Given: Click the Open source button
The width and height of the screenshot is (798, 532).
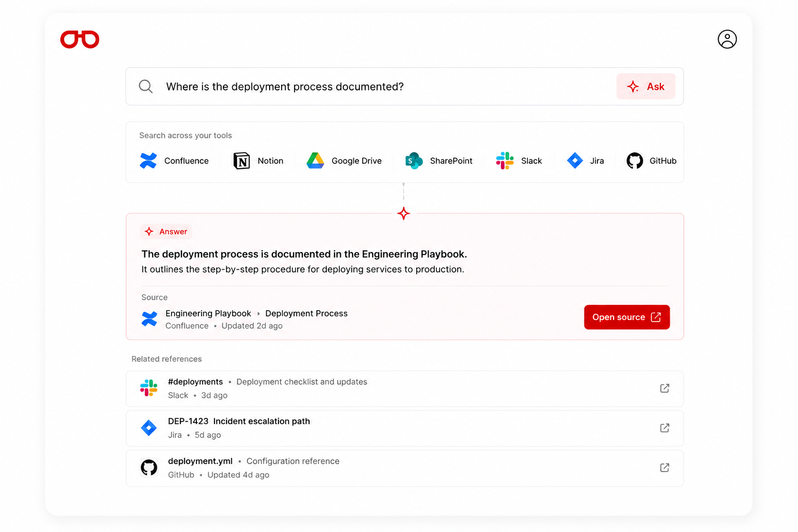Looking at the screenshot, I should click(x=627, y=317).
